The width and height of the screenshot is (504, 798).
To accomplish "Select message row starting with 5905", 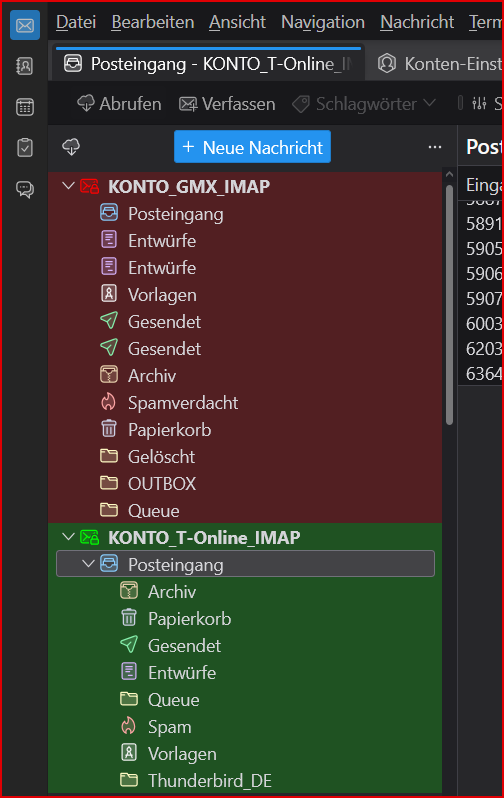I will click(481, 248).
